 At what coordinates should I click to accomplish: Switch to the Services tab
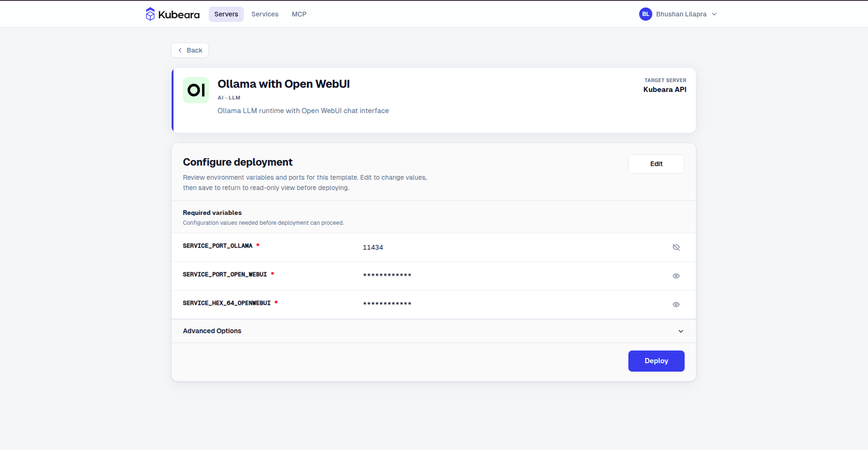point(265,14)
